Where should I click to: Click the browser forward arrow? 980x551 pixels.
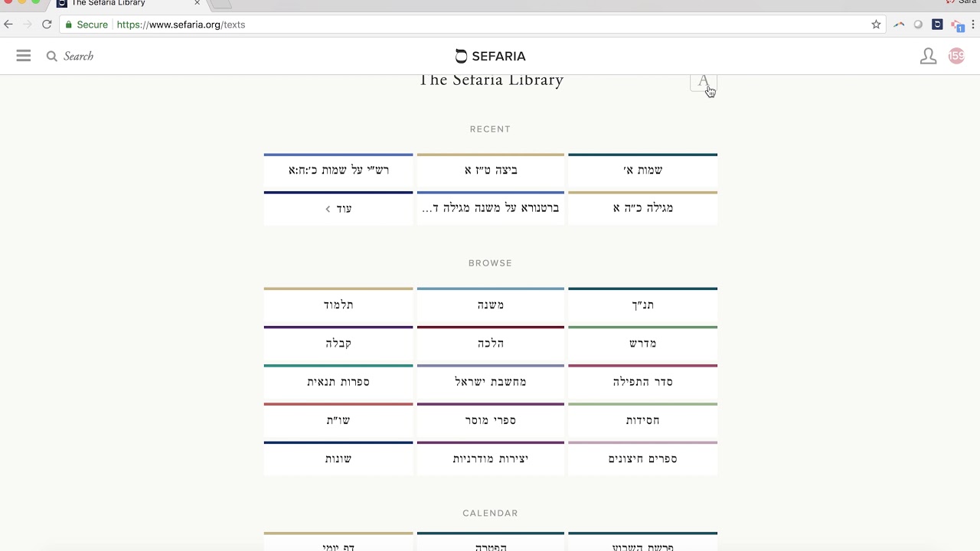pyautogui.click(x=28, y=24)
